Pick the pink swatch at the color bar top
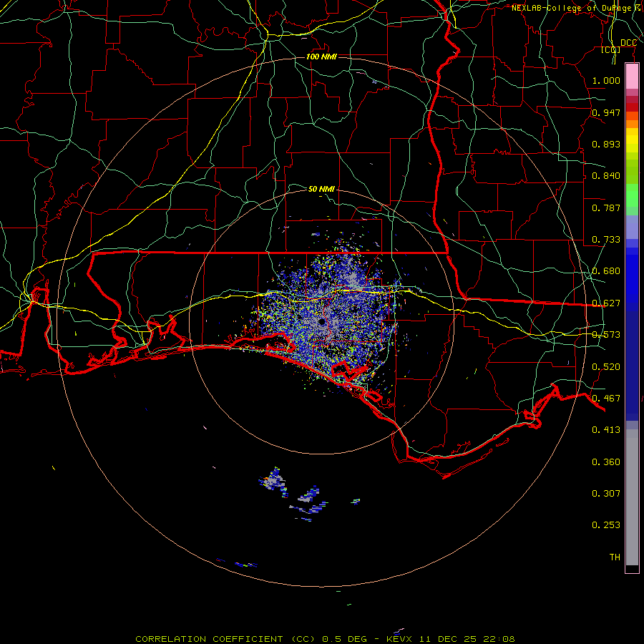The image size is (644, 644). tap(632, 77)
